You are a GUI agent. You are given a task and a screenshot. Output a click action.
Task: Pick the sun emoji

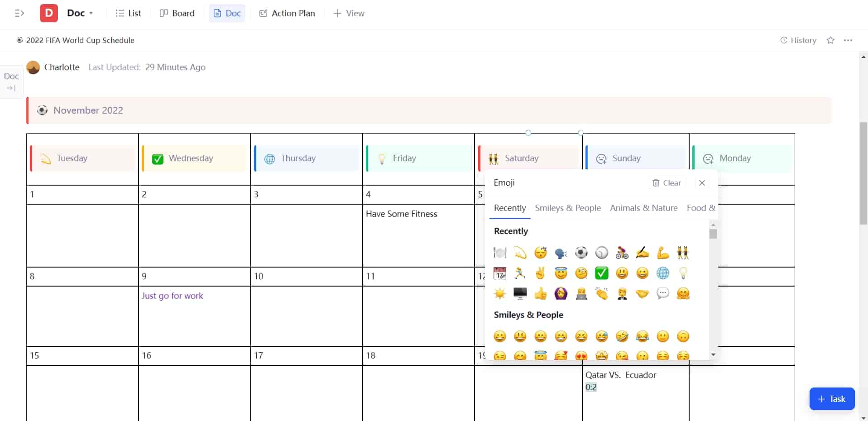point(500,293)
